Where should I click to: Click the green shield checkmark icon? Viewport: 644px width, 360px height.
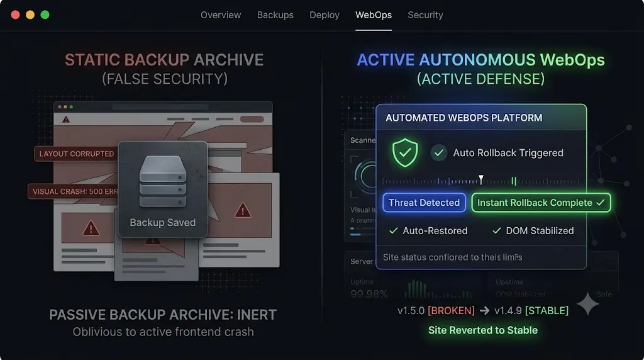tap(405, 152)
